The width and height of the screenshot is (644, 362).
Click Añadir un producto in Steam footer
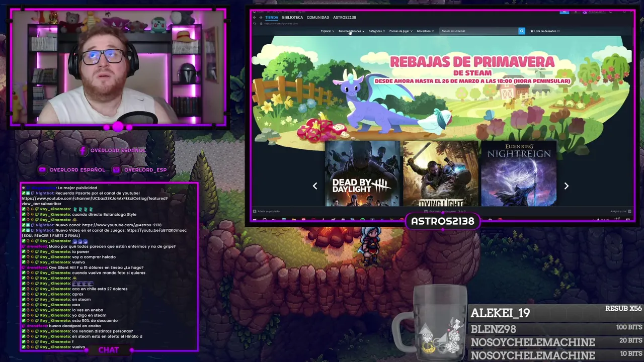[x=267, y=211]
